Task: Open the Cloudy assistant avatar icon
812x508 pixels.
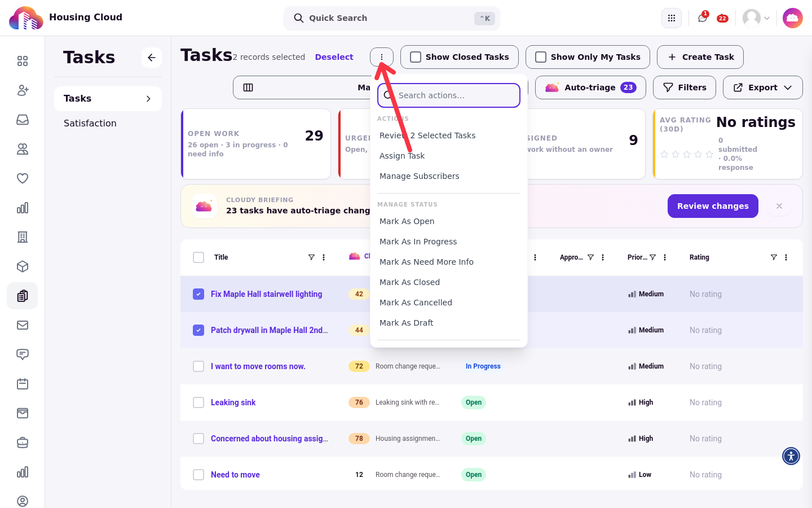Action: [792, 18]
